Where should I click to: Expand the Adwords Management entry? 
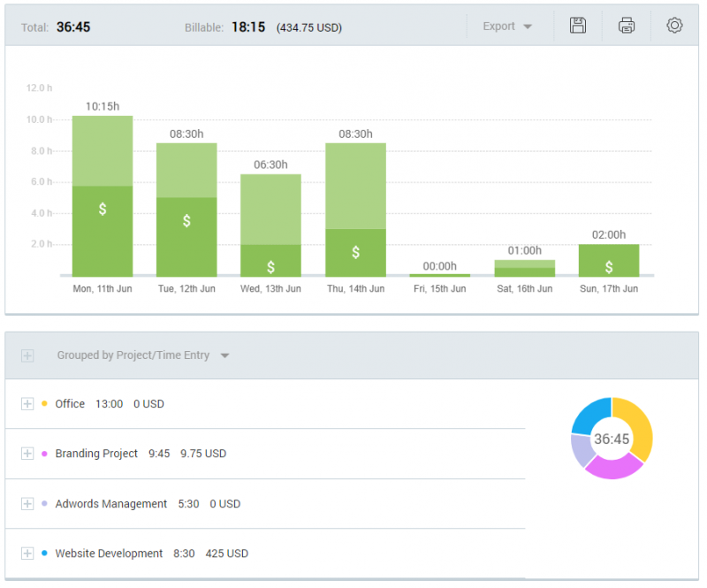click(x=27, y=504)
